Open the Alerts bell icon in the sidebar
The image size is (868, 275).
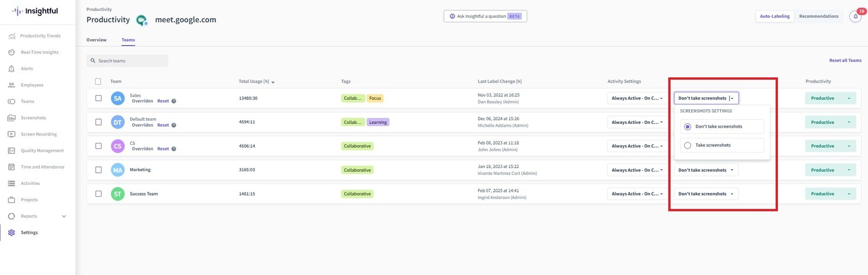coord(11,68)
